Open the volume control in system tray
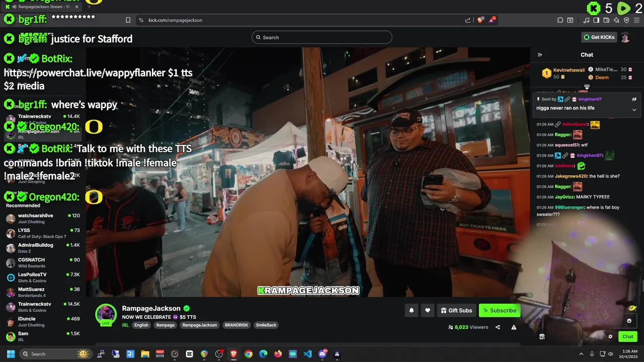The width and height of the screenshot is (644, 362). tap(610, 354)
